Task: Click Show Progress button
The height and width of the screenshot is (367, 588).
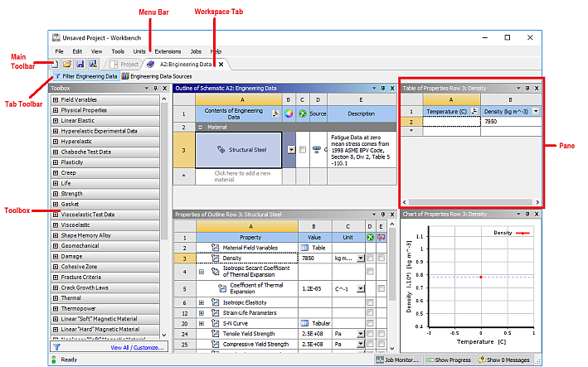Action: click(450, 360)
